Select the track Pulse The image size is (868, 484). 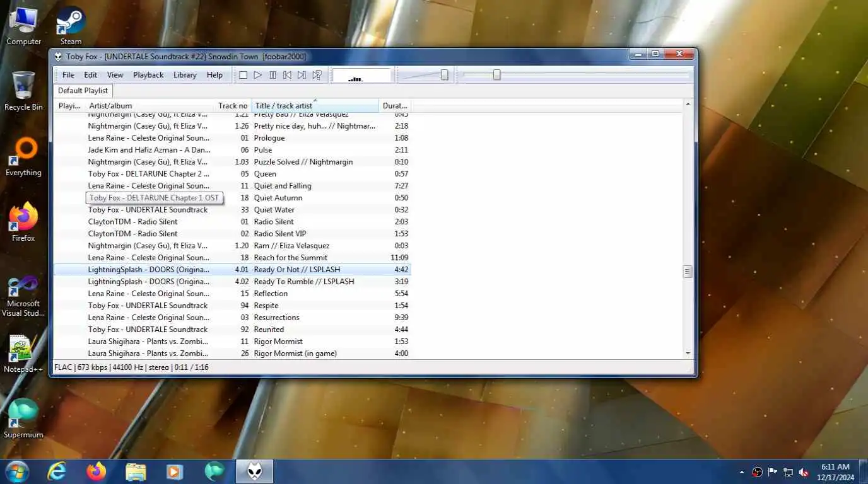232,150
